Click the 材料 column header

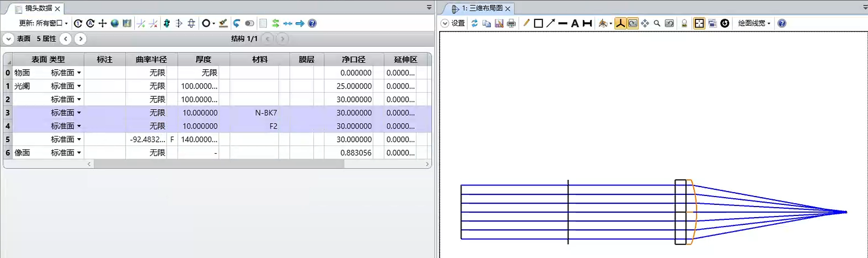click(x=260, y=59)
